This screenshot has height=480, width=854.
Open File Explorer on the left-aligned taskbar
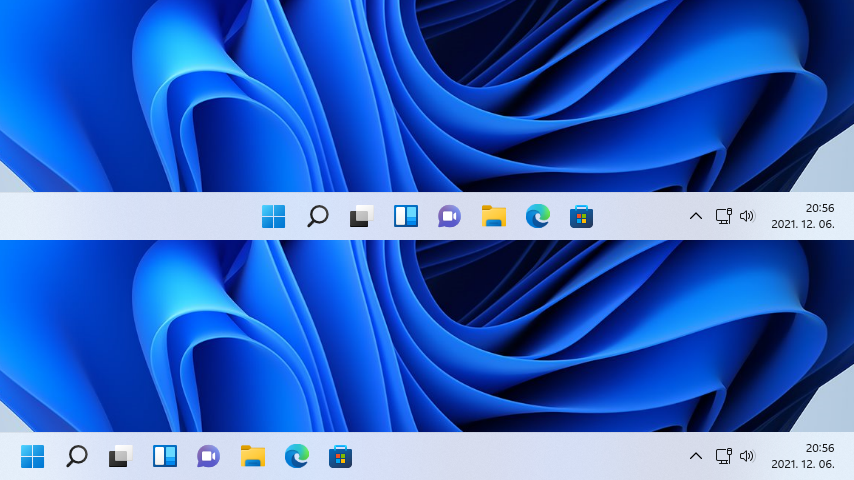coord(253,456)
